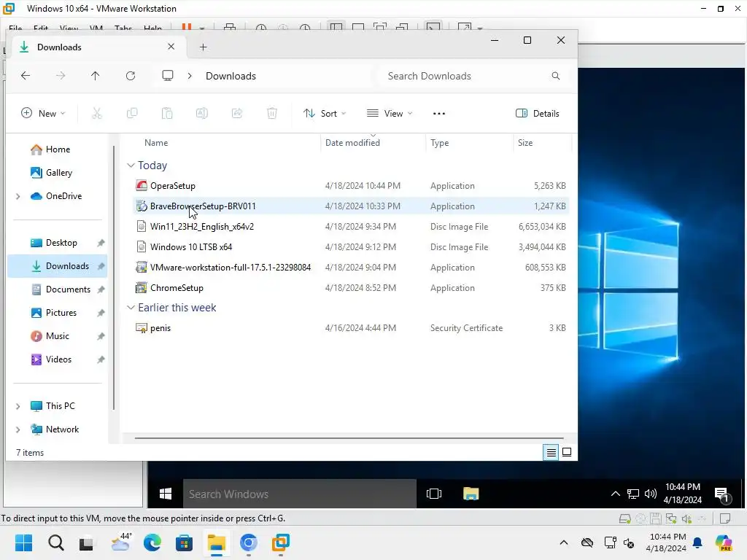Screen dimensions: 747x560
Task: Expand Network in navigation pane
Action: coord(18,429)
